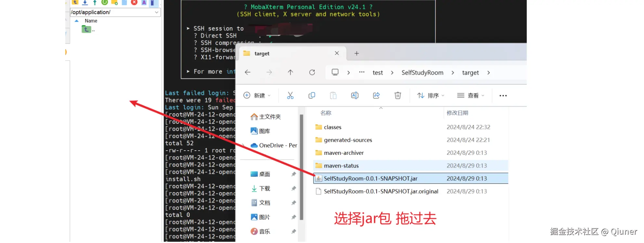
Task: Click the Cut scissors icon
Action: [x=290, y=95]
